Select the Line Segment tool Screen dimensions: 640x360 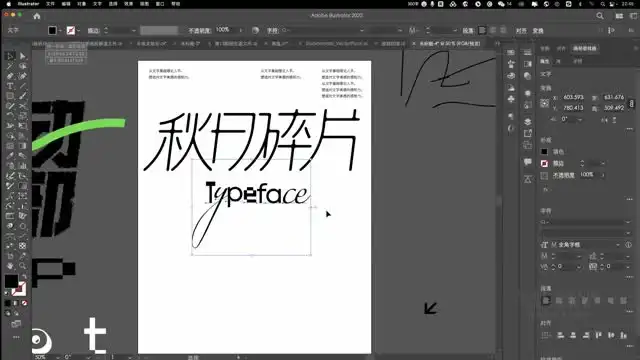pos(22,86)
